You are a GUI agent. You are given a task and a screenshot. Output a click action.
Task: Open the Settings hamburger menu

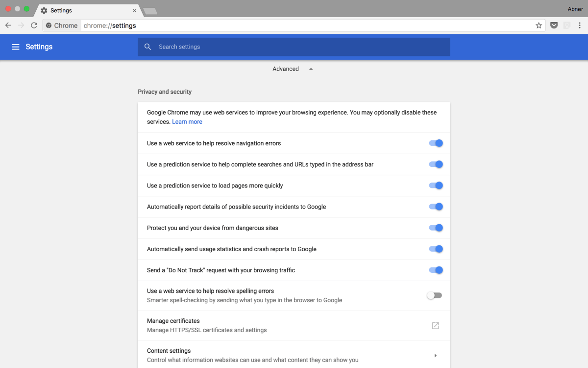pyautogui.click(x=16, y=47)
